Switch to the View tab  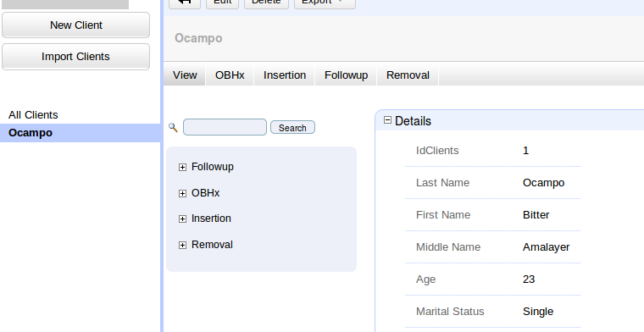click(185, 75)
